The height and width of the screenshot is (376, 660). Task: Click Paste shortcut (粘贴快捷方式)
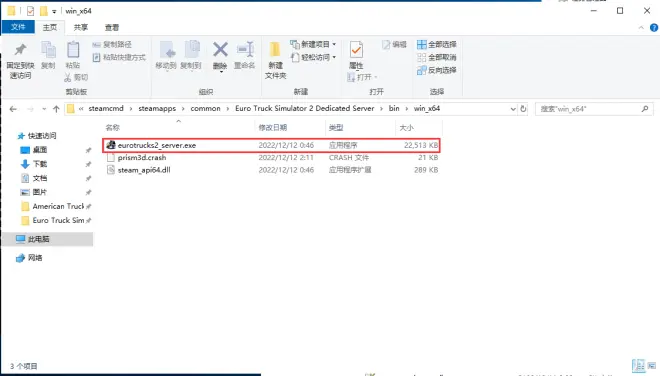pos(119,57)
